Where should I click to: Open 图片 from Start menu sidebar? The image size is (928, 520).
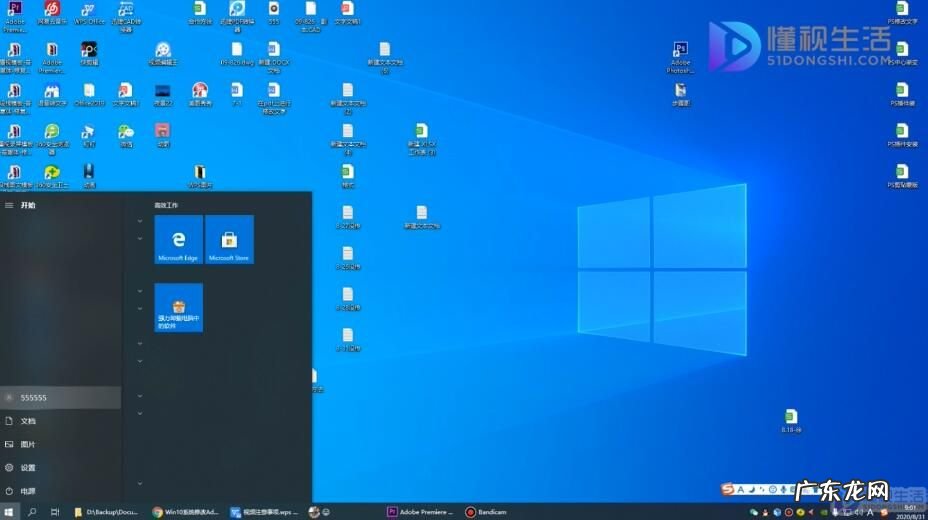point(60,444)
